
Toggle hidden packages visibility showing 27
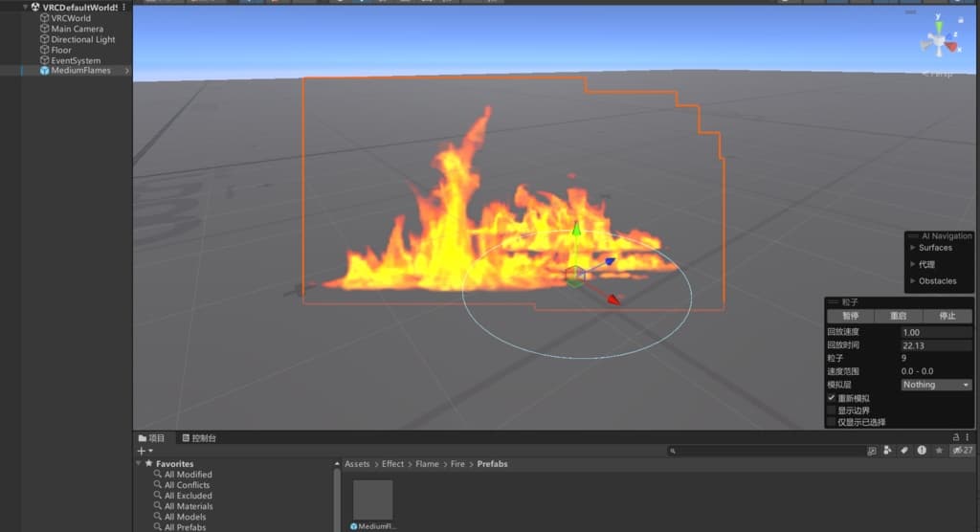[961, 451]
